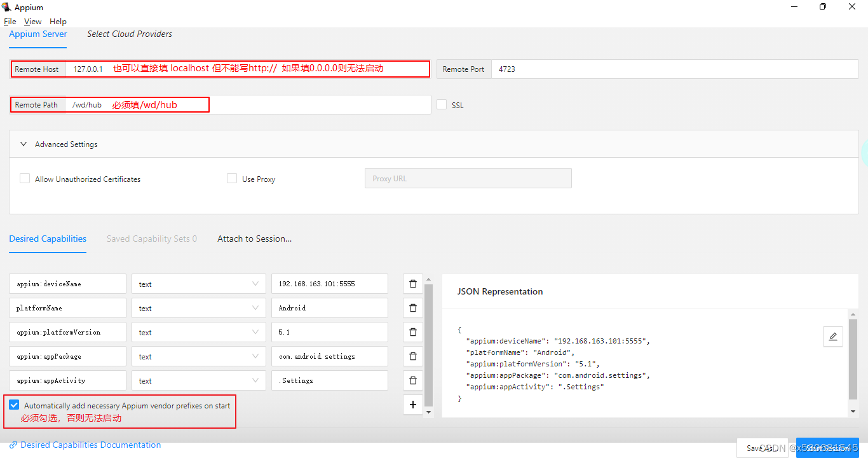Collapse the Advanced Settings section
Image resolution: width=868 pixels, height=458 pixels.
point(23,144)
